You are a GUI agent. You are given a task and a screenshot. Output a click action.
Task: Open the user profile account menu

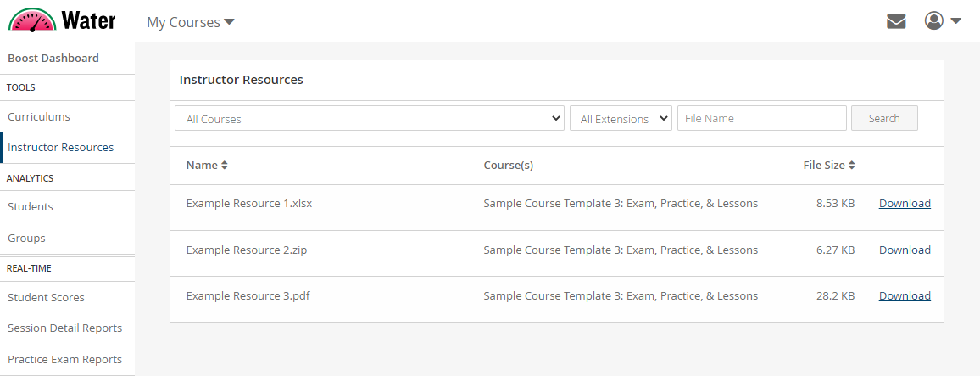tap(942, 21)
